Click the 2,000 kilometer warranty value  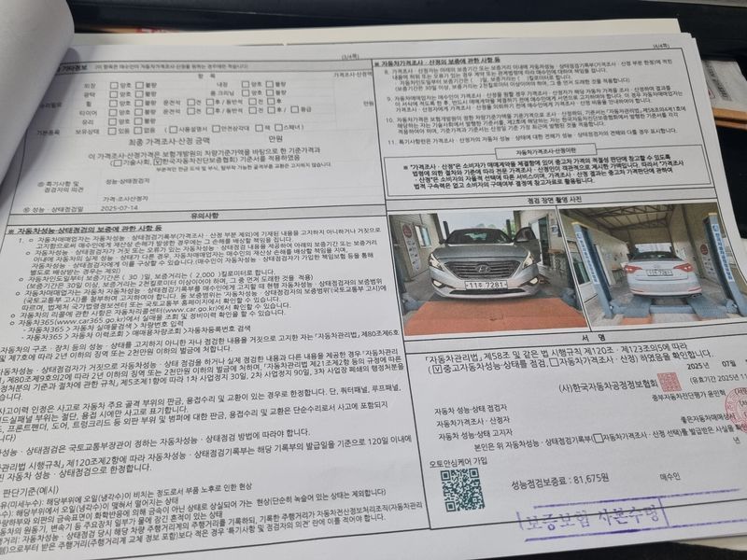203,274
